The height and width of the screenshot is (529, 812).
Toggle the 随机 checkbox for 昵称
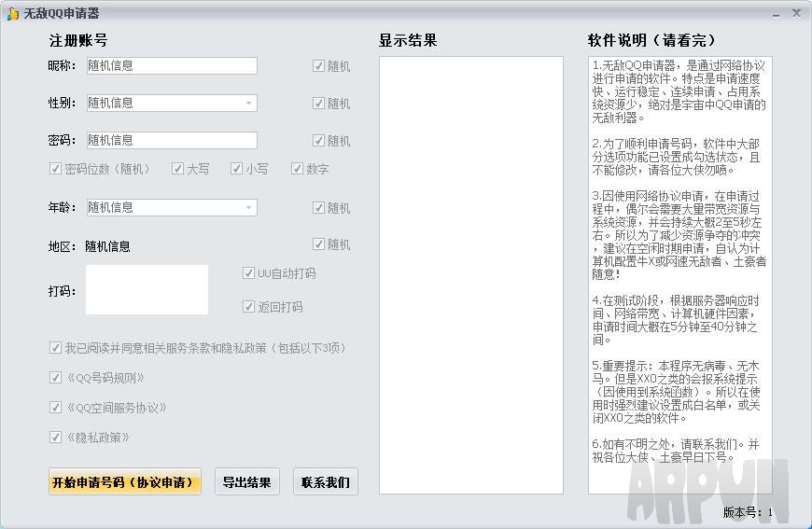coord(318,65)
